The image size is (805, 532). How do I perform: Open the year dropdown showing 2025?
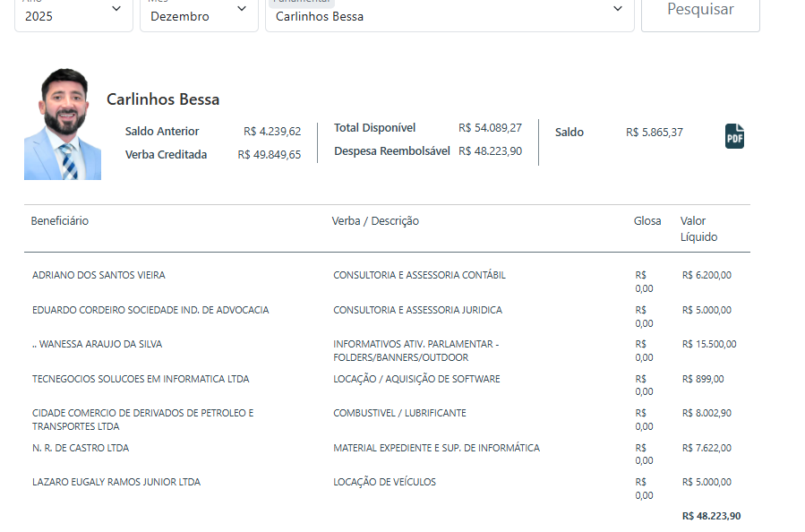[x=73, y=13]
